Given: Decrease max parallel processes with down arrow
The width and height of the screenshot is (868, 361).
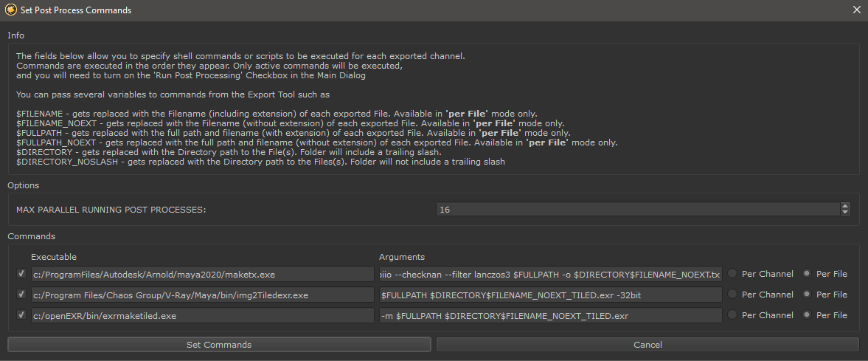Looking at the screenshot, I should [x=845, y=213].
